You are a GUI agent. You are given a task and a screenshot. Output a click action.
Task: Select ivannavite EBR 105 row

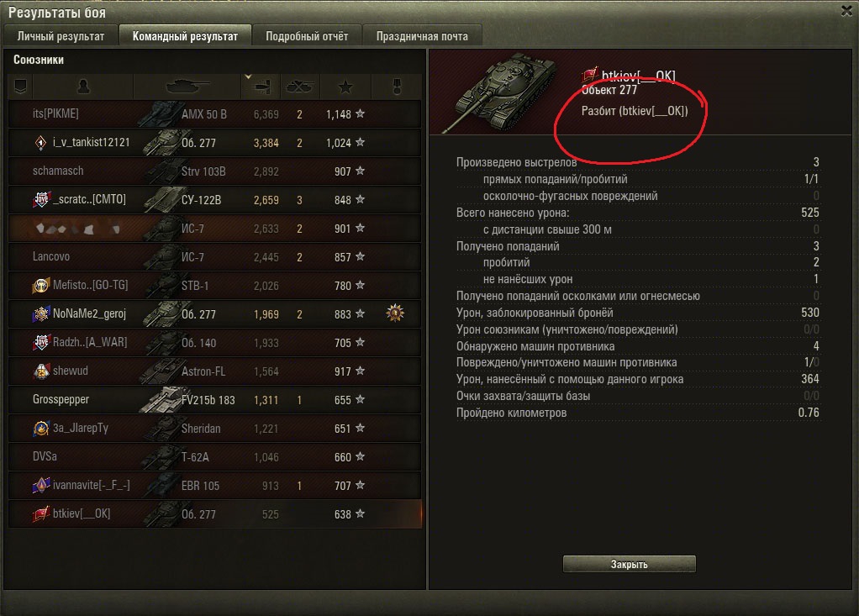215,485
